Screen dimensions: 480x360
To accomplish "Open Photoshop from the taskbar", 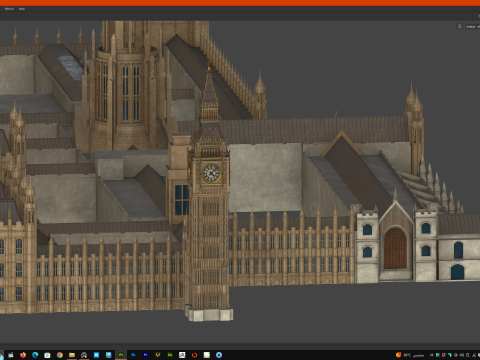I will pyautogui.click(x=133, y=355).
